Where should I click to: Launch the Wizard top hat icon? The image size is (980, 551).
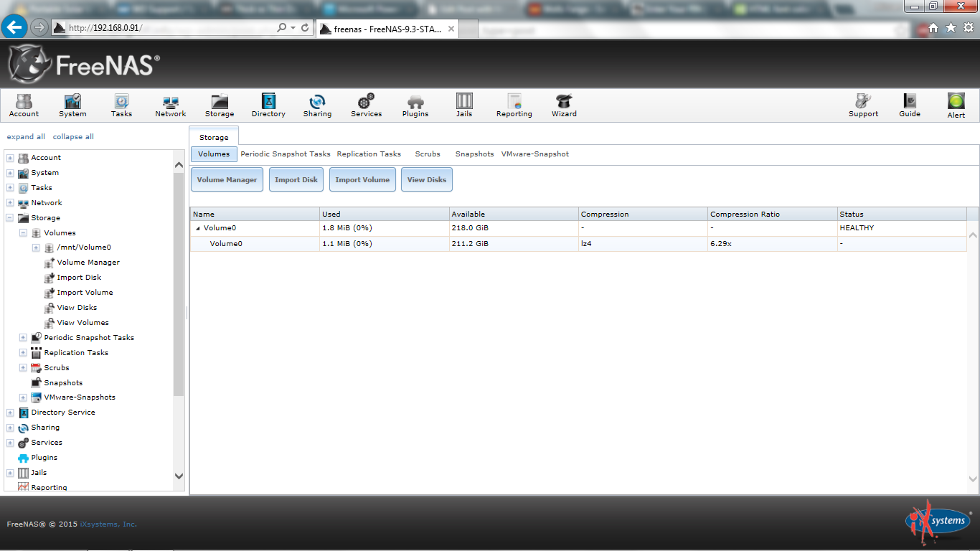[x=564, y=105]
